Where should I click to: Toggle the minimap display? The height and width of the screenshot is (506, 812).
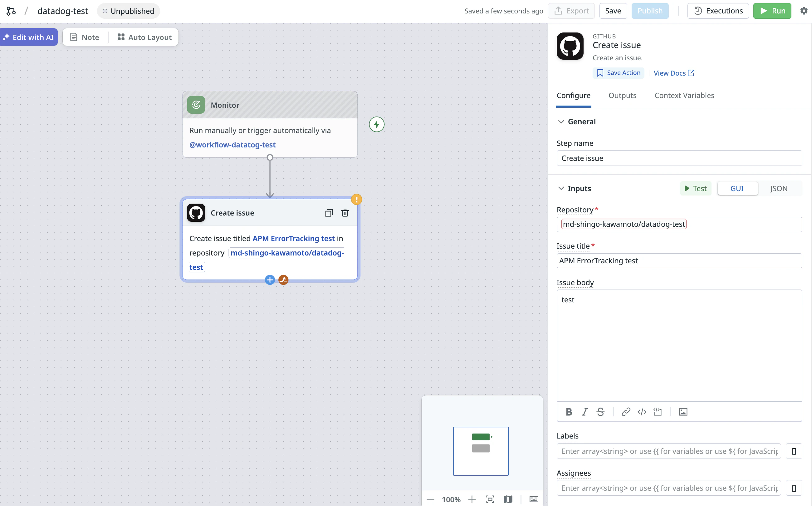(x=508, y=500)
